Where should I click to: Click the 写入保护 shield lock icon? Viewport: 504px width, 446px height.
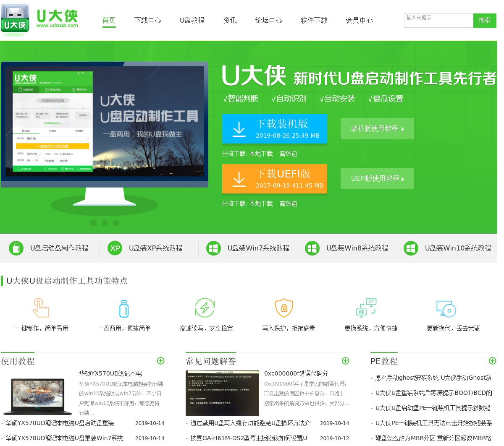click(x=284, y=308)
